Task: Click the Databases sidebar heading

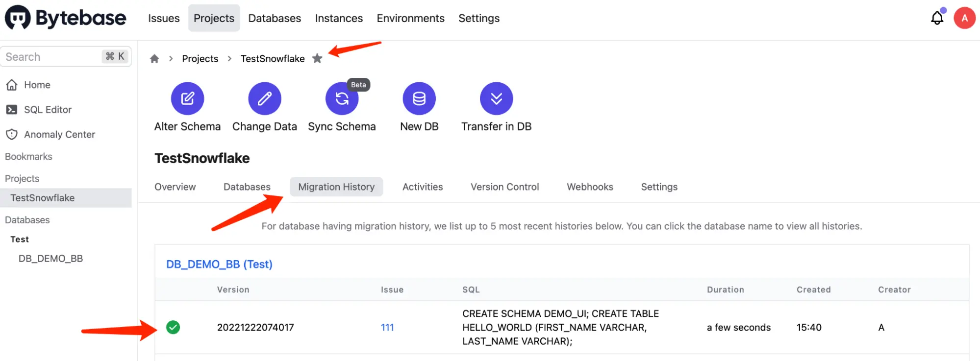Action: click(27, 220)
